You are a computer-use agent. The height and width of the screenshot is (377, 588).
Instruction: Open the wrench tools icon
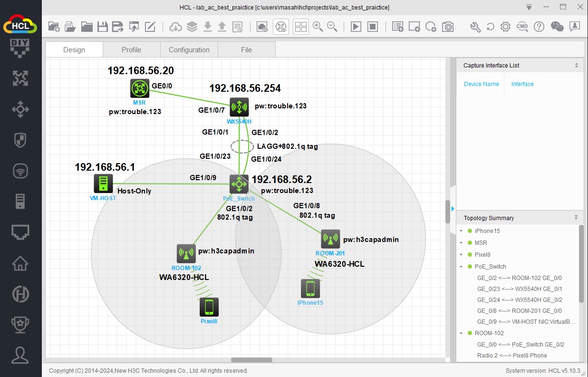point(475,27)
